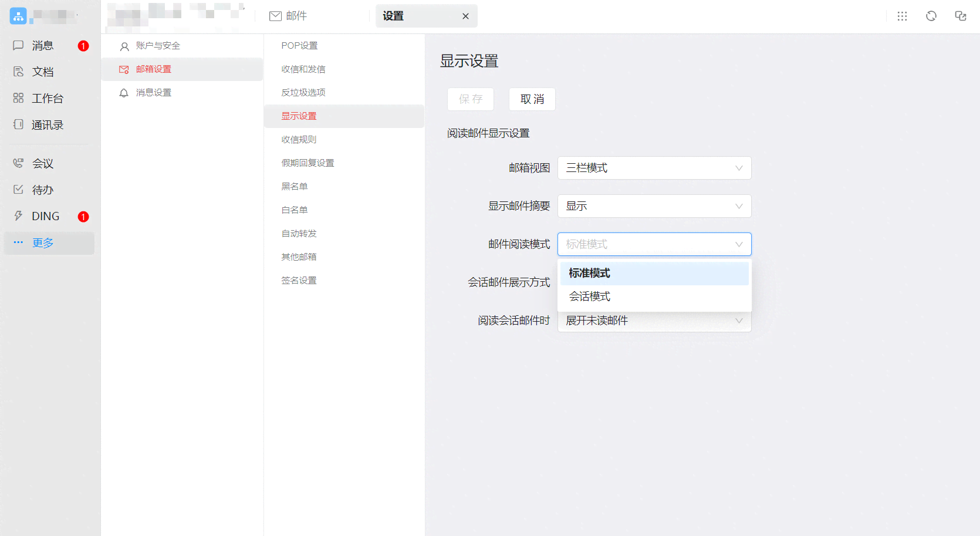
Task: Expand the 阅读会话邮件时 dropdown
Action: point(654,322)
